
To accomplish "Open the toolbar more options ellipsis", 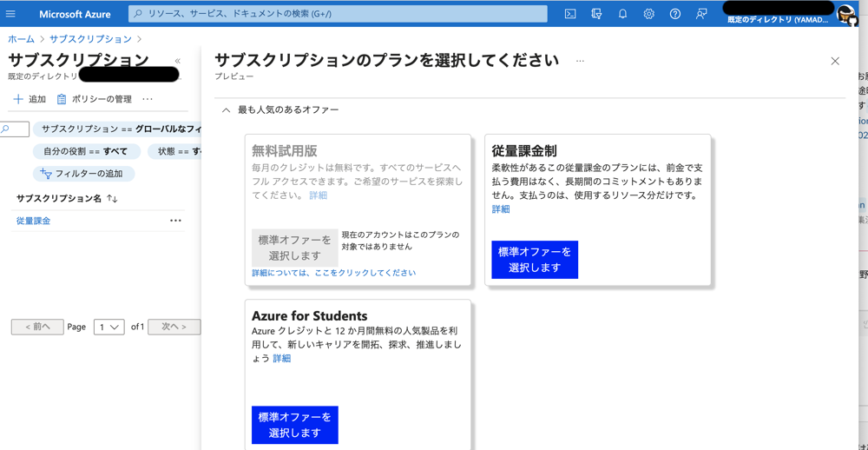I will (x=148, y=99).
